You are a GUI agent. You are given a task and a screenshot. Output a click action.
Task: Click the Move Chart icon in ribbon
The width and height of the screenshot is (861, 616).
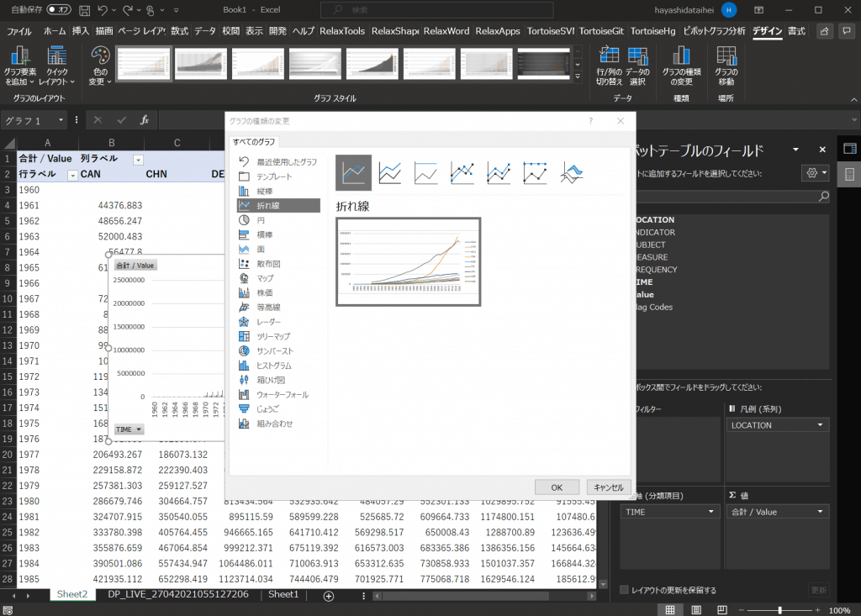(x=726, y=66)
